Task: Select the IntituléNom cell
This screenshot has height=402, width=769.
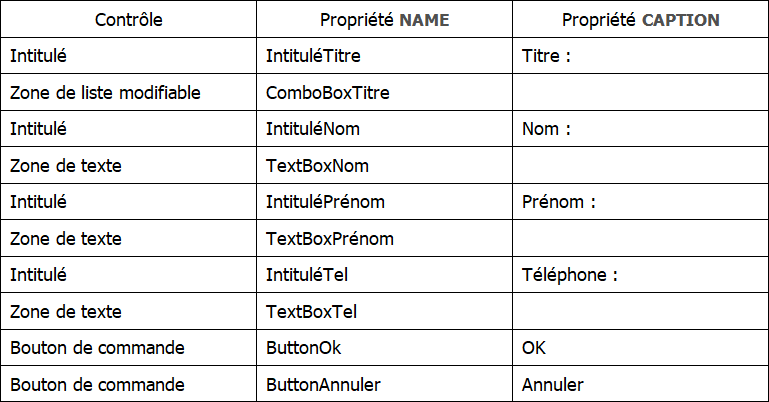Action: (x=313, y=129)
